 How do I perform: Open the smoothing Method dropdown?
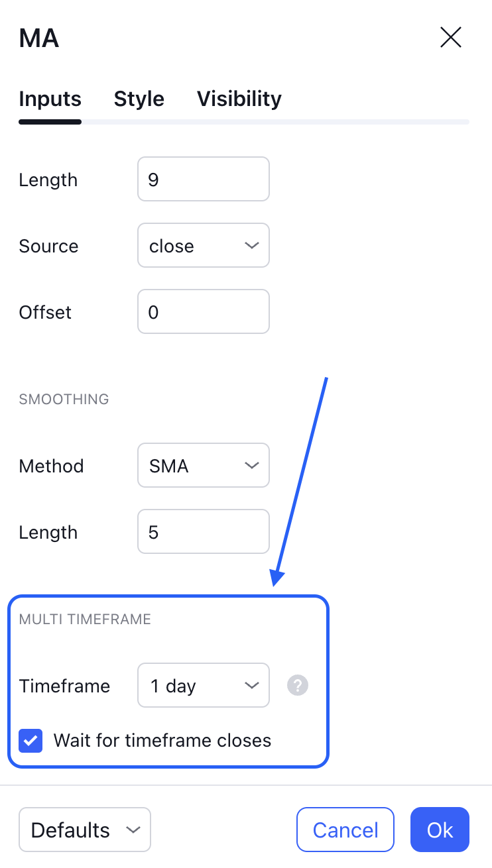(x=203, y=465)
